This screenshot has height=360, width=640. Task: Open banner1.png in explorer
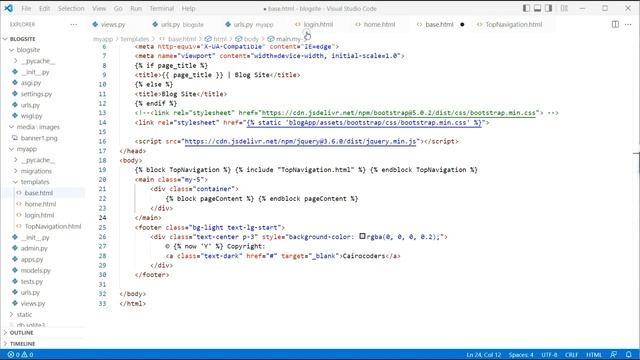(x=39, y=138)
